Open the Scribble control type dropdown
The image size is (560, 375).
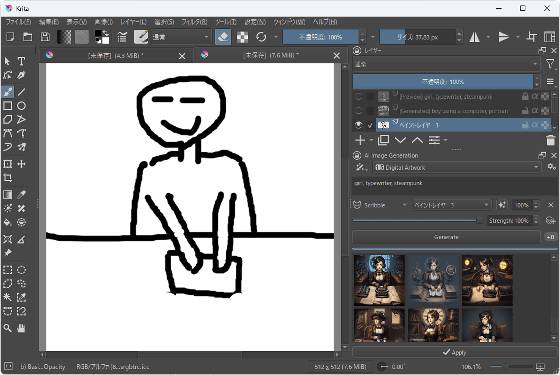(380, 205)
